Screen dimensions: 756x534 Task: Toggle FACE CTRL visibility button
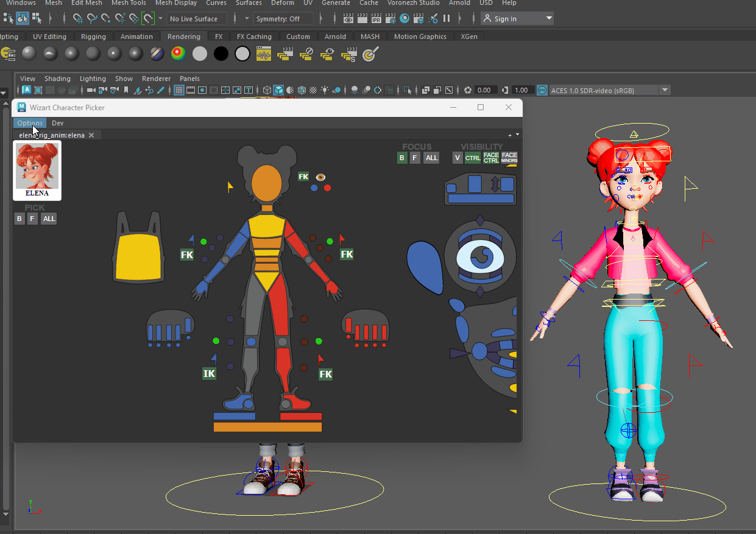click(491, 158)
